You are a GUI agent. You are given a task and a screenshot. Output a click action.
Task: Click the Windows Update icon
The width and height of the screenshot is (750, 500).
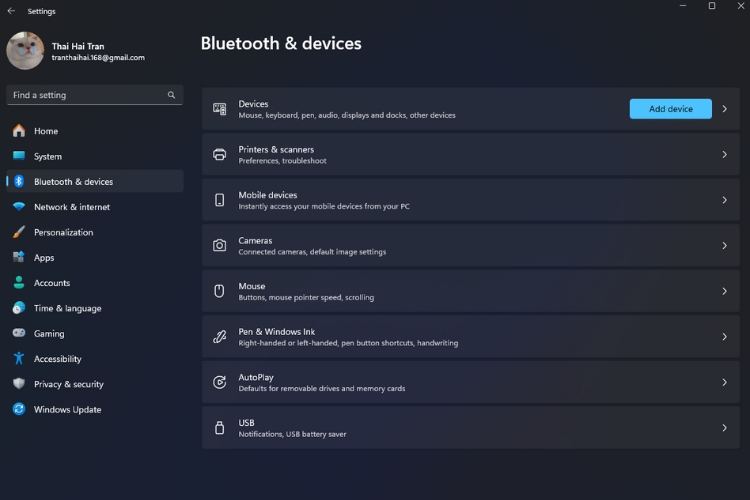[19, 409]
